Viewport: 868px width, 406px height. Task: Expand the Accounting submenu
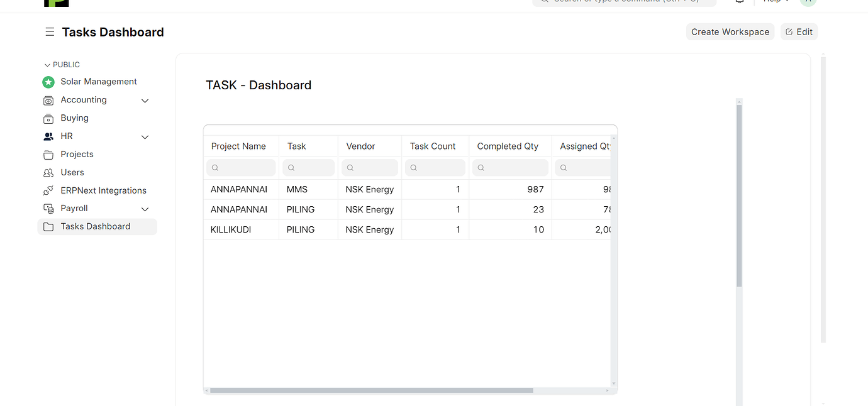pos(145,101)
